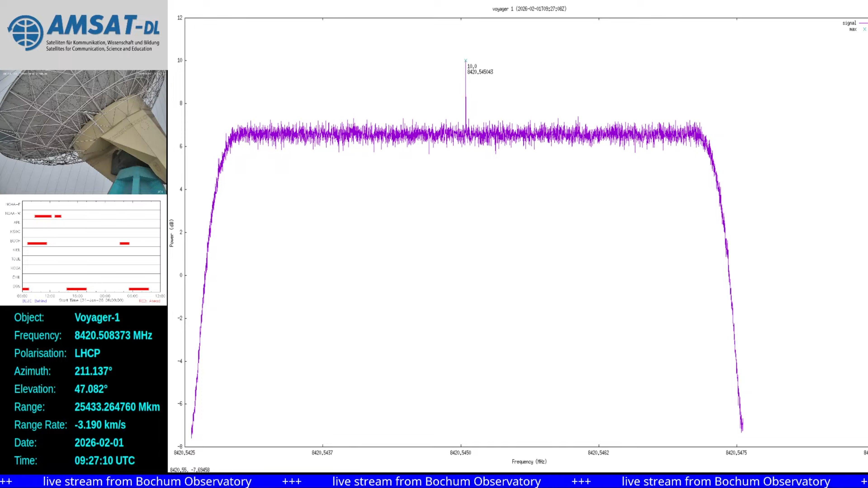Click the longer red bar in NOAA-W row
This screenshot has width=868, height=488.
pyautogui.click(x=43, y=216)
